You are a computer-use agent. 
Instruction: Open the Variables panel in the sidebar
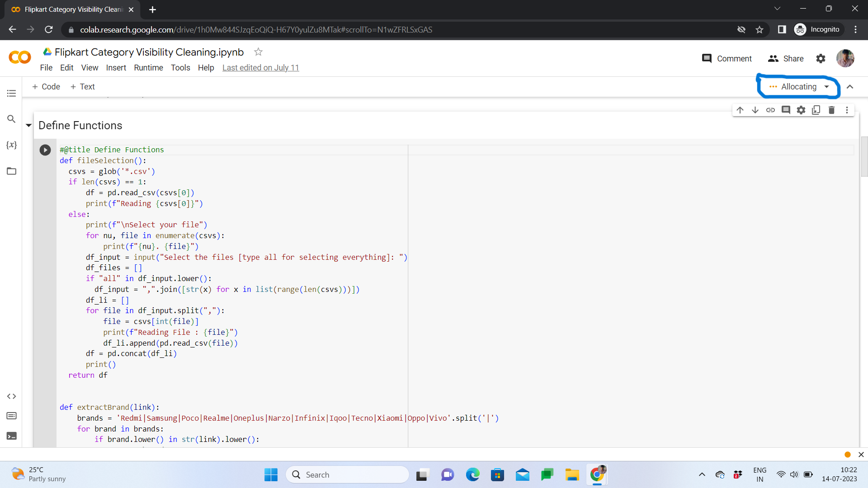tap(11, 145)
